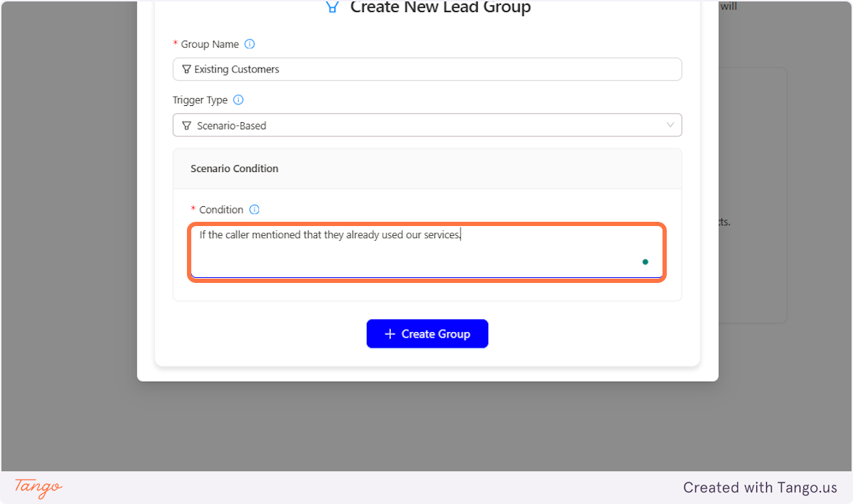The image size is (853, 504).
Task: Click the Group Name info icon
Action: [x=250, y=44]
